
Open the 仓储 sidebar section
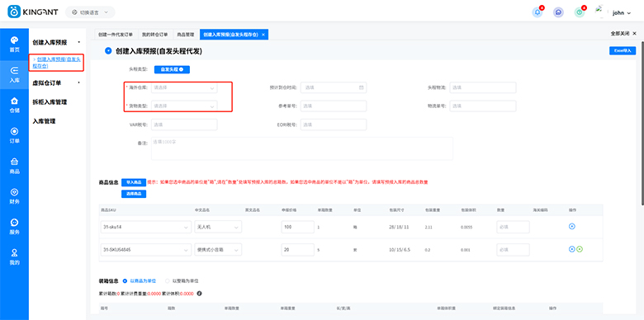(14, 105)
